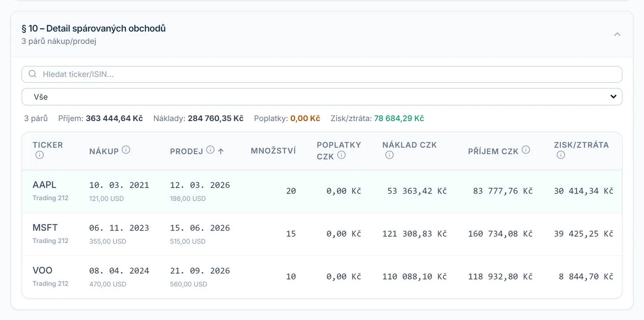The height and width of the screenshot is (320, 644).
Task: Select the MSFT ticker cell
Action: coord(45,227)
